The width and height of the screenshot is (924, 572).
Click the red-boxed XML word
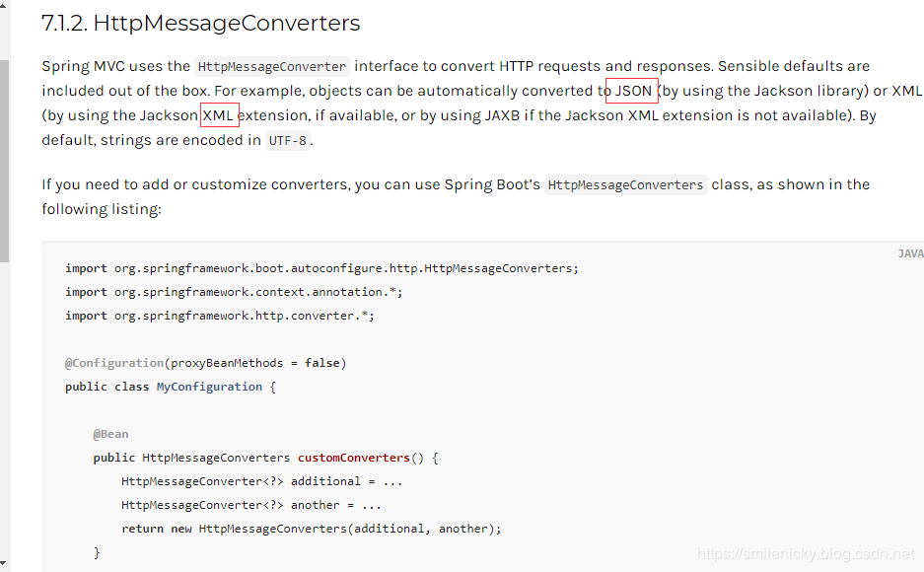coord(219,115)
